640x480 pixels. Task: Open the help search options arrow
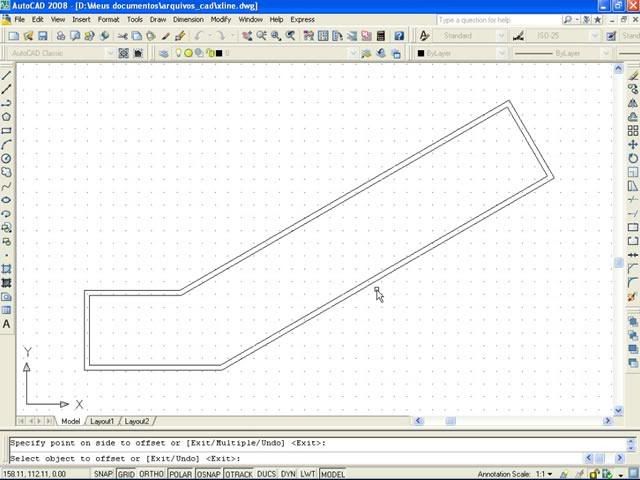coord(577,20)
